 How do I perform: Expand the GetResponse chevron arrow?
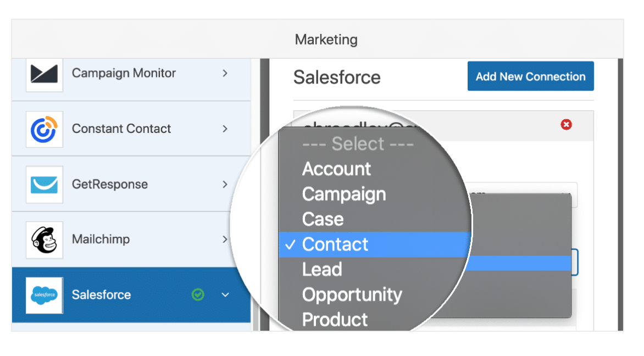(225, 184)
